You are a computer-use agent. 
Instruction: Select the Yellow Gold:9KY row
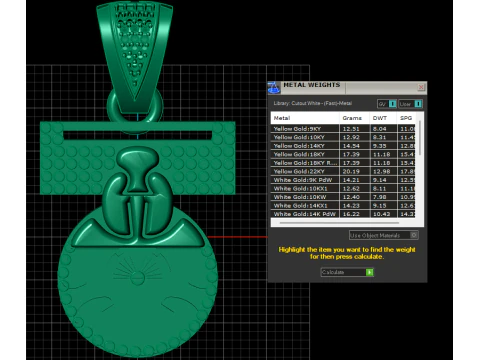coord(343,129)
